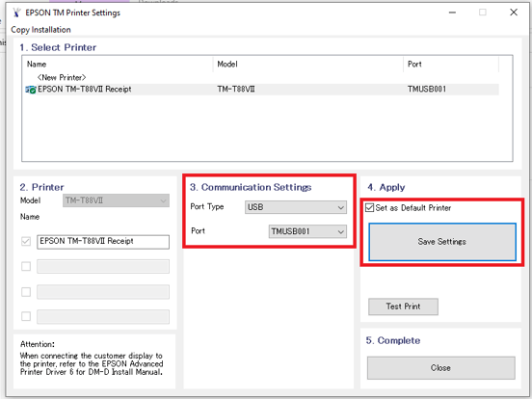The height and width of the screenshot is (399, 532).
Task: Click the EPSON TM Printer Settings title icon
Action: [x=16, y=13]
